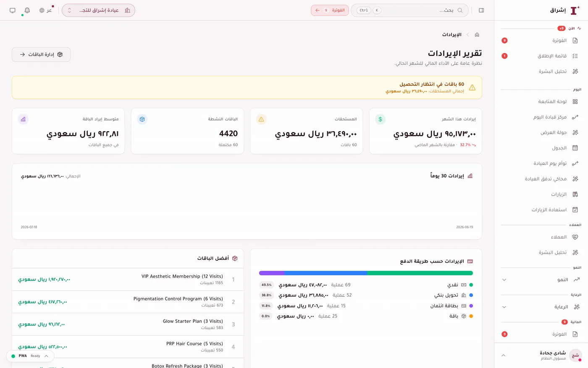Screen dimensions: 588x368
Task: Click "673 تعيينات" under Pigmentation Control Program
Action: click(x=212, y=305)
